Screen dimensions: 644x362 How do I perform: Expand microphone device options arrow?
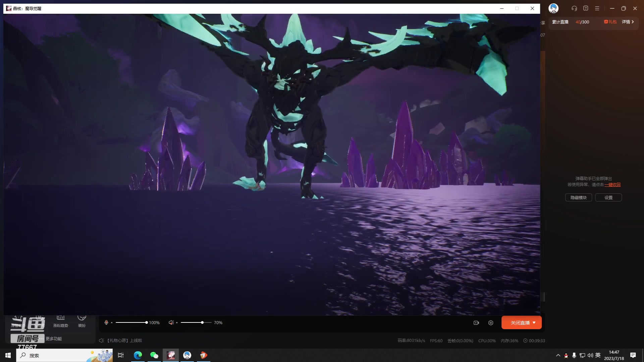point(112,322)
